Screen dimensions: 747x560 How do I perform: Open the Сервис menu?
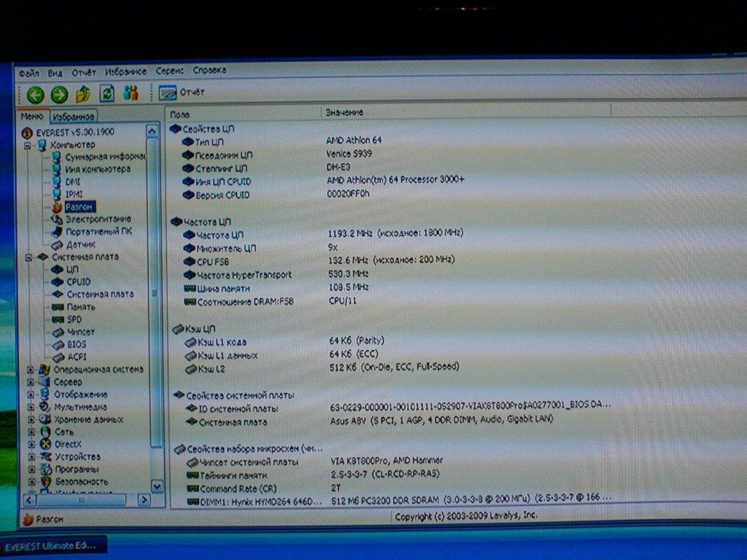169,71
